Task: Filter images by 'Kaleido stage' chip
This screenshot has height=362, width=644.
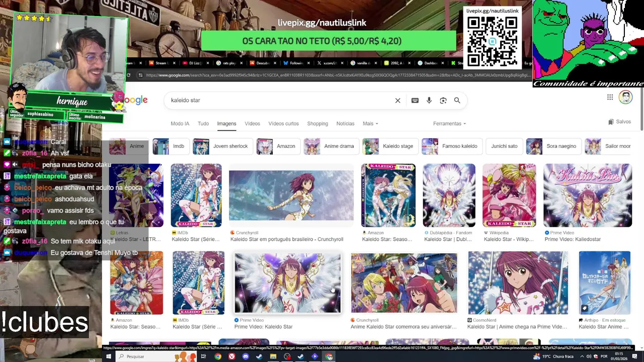Action: (390, 146)
